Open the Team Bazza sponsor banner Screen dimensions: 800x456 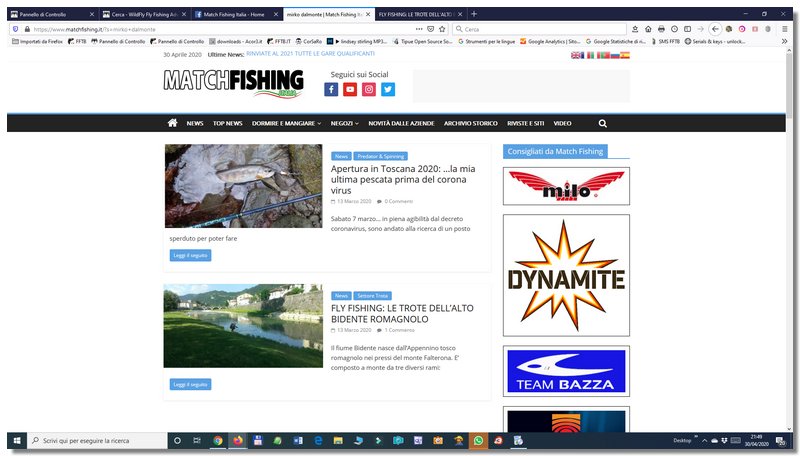point(566,371)
